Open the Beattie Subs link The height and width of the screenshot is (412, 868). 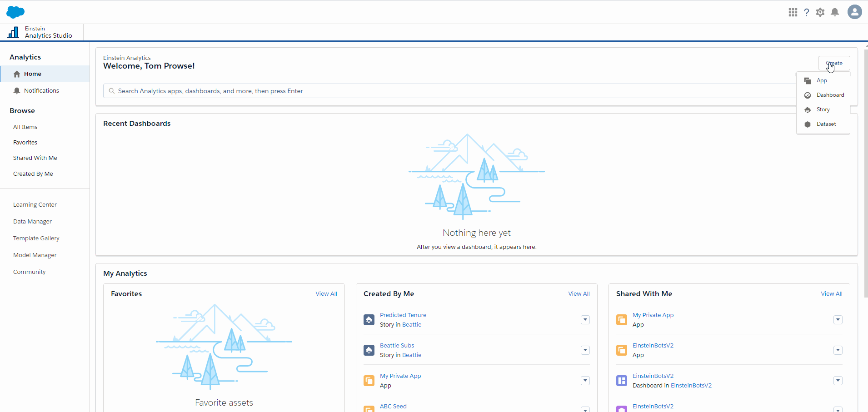click(397, 346)
